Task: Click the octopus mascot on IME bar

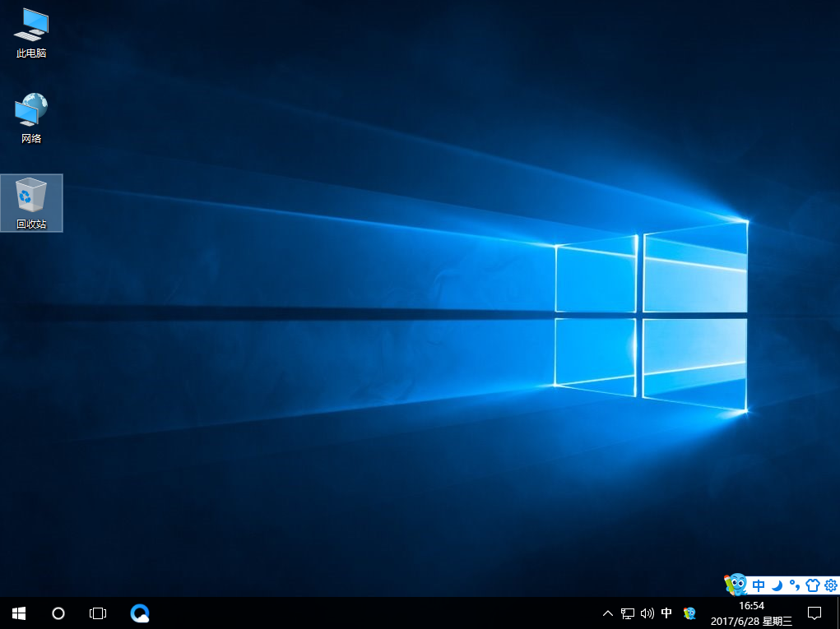Action: [736, 585]
